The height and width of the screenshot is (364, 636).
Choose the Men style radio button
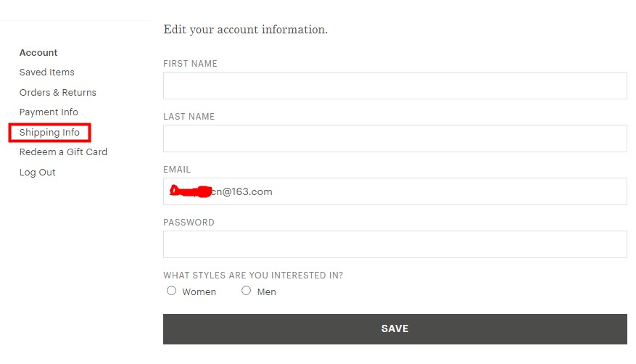click(247, 291)
